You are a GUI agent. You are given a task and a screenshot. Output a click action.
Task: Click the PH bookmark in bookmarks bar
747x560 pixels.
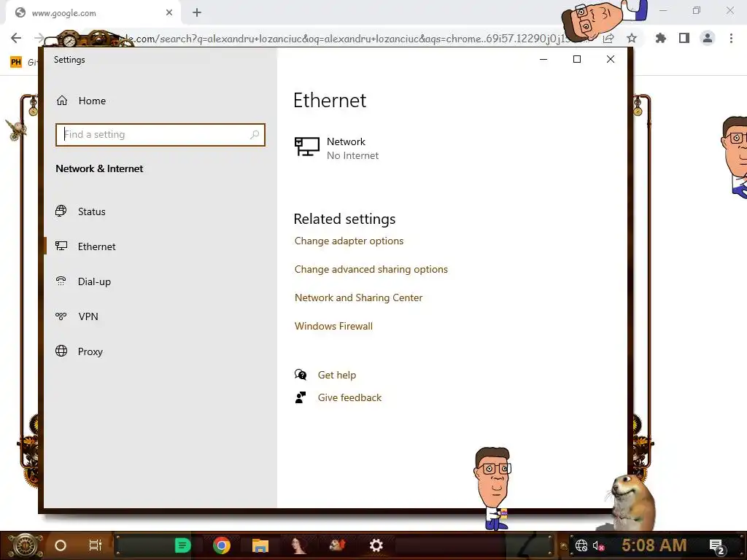pos(16,62)
